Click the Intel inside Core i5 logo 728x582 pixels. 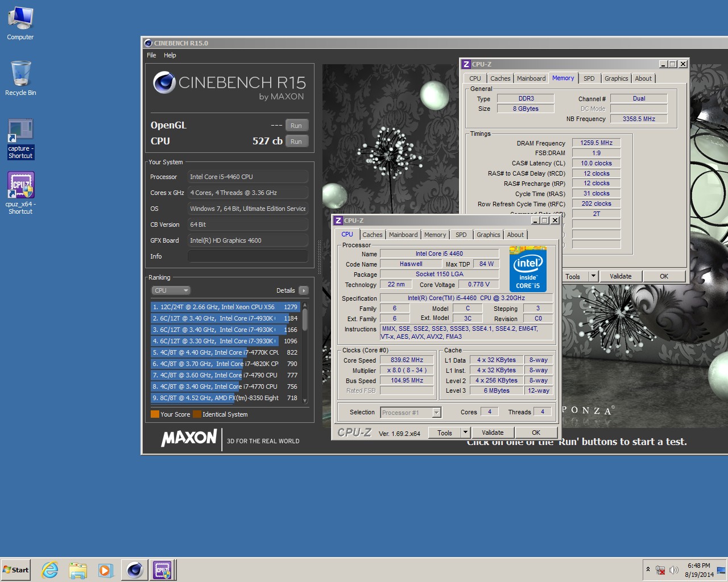click(x=528, y=269)
